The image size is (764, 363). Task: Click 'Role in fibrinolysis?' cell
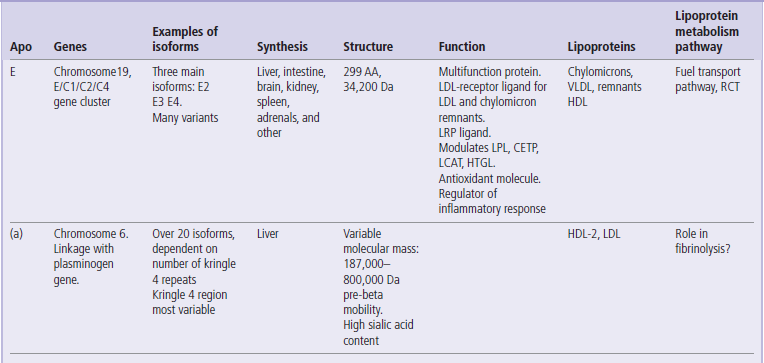(x=703, y=241)
